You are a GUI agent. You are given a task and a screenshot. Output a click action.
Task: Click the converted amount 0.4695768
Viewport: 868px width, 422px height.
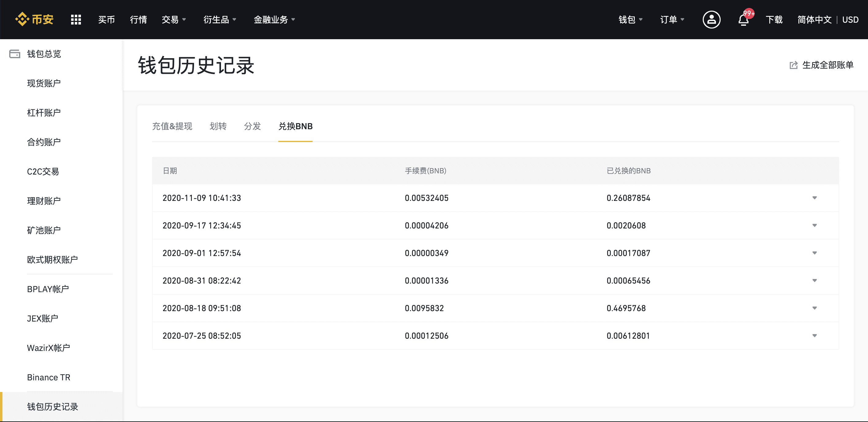626,308
